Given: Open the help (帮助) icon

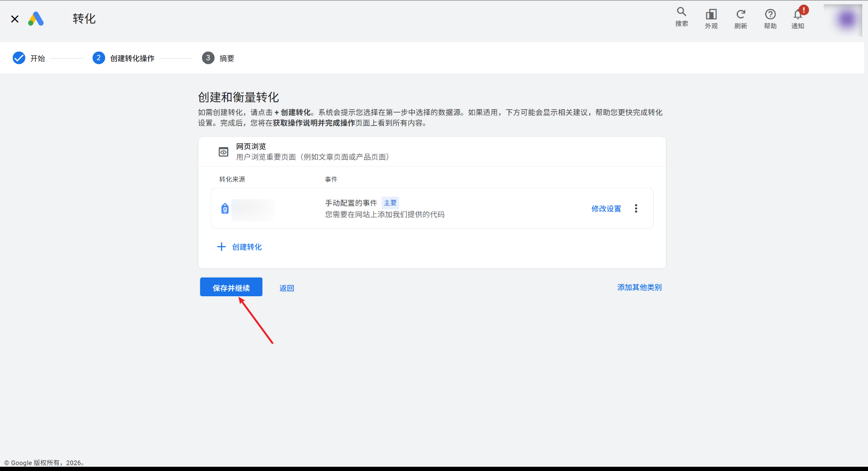Looking at the screenshot, I should [770, 19].
